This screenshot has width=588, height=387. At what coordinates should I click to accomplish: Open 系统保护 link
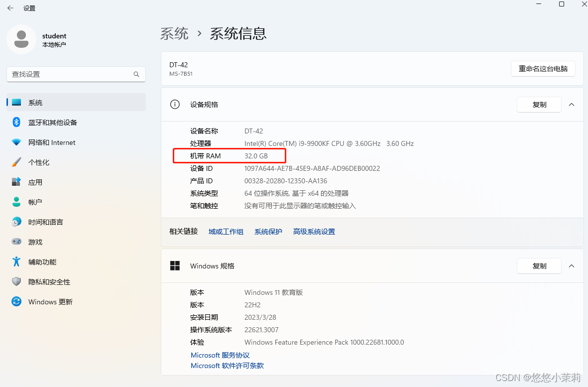click(268, 232)
